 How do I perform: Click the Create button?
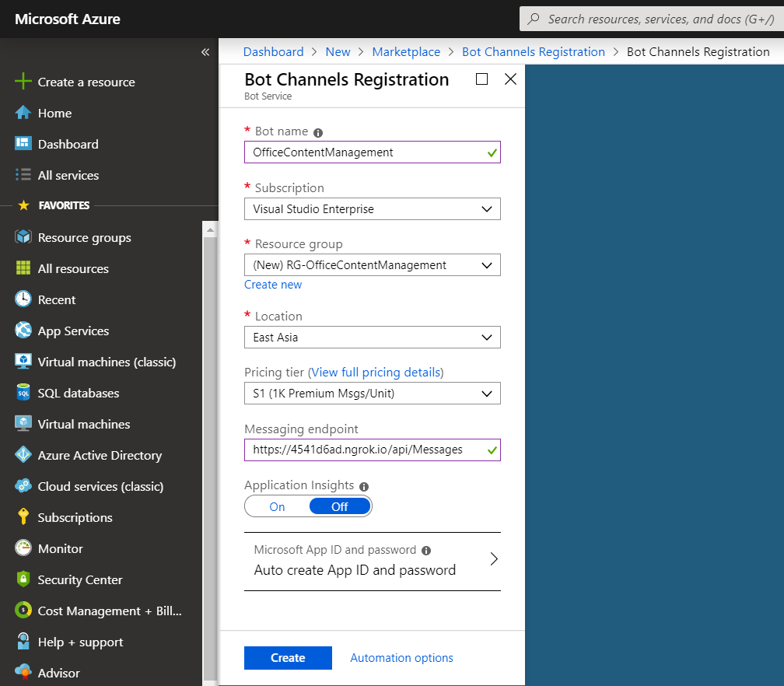pyautogui.click(x=288, y=658)
